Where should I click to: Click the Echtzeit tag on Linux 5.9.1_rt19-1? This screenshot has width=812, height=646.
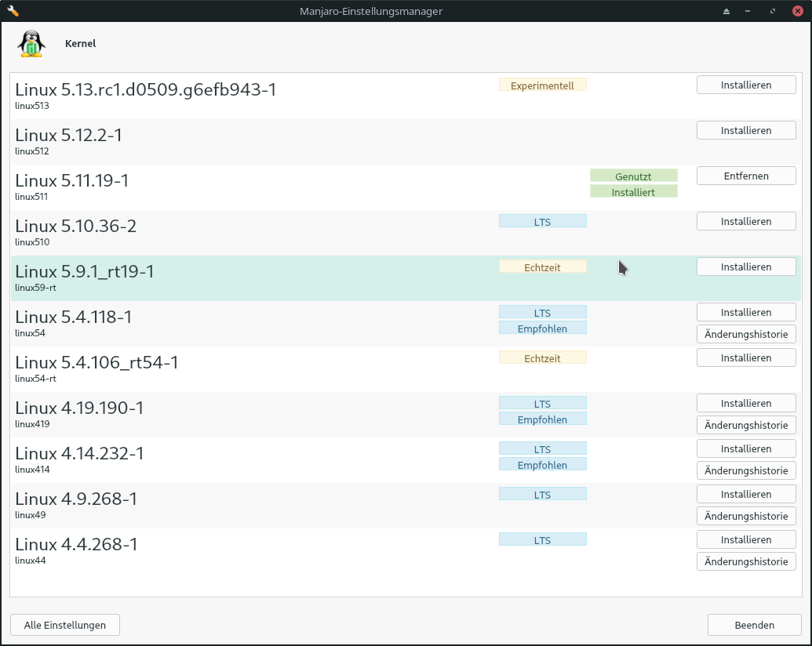[x=543, y=267]
